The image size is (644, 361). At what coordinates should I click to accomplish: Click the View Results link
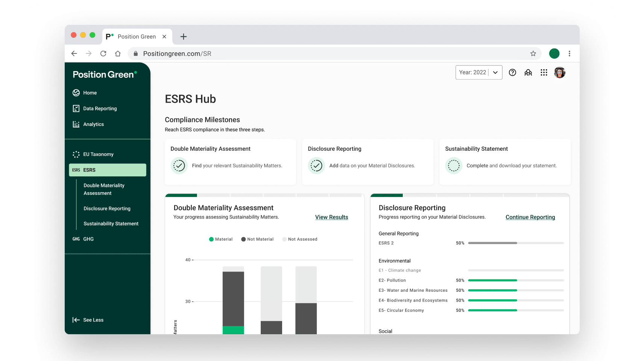pyautogui.click(x=331, y=217)
